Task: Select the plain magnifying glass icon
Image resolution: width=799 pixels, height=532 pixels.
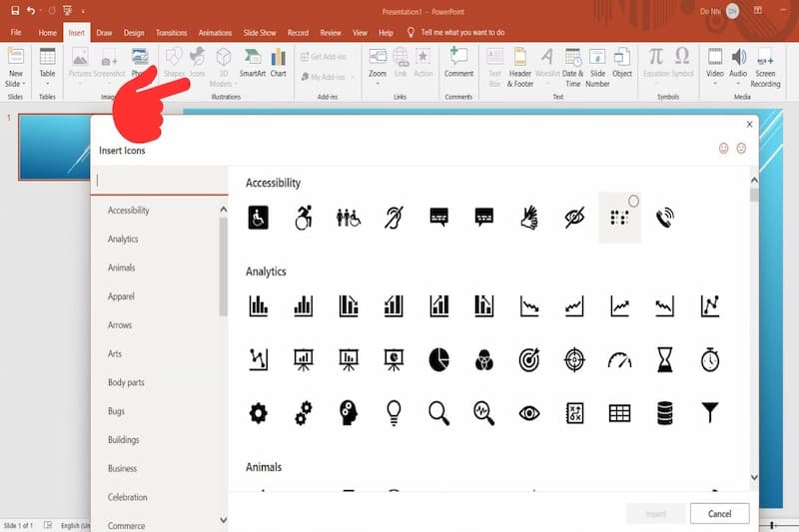Action: point(438,413)
